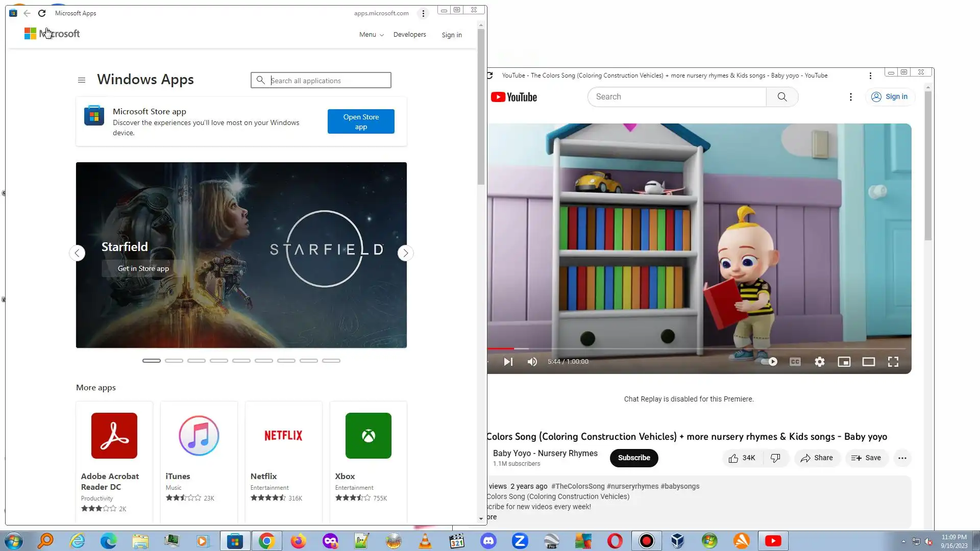
Task: Skip to next video
Action: pyautogui.click(x=508, y=362)
